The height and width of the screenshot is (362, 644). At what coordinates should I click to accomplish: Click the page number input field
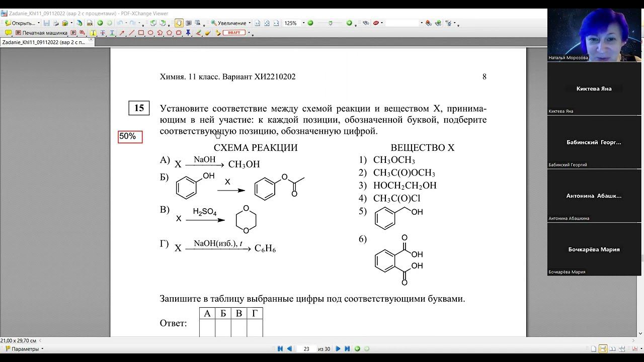(306, 349)
